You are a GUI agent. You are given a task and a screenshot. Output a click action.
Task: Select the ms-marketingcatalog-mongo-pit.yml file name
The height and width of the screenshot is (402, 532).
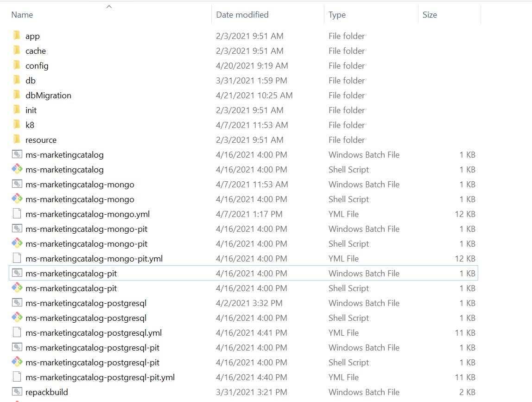click(x=94, y=258)
